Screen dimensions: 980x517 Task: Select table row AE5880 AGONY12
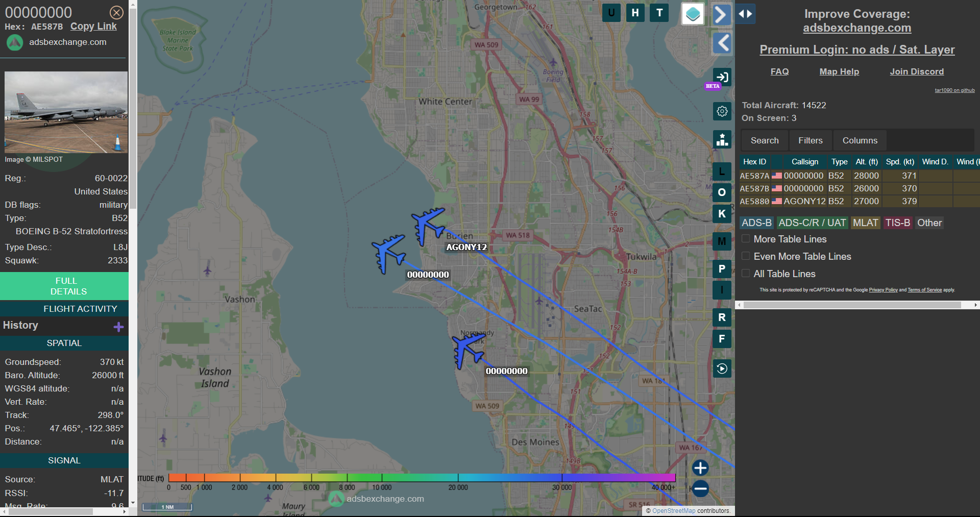click(x=860, y=201)
